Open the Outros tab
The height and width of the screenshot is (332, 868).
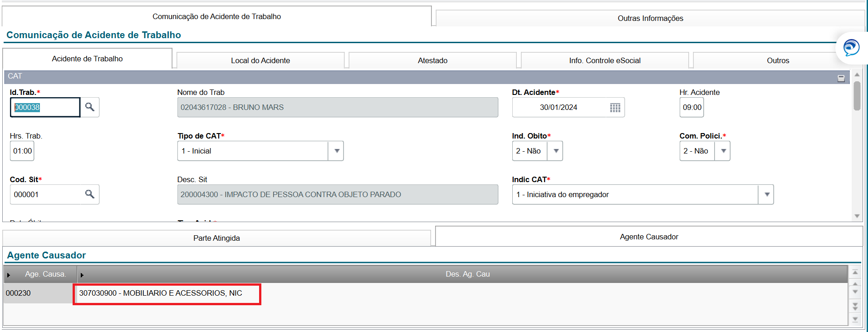coord(778,60)
